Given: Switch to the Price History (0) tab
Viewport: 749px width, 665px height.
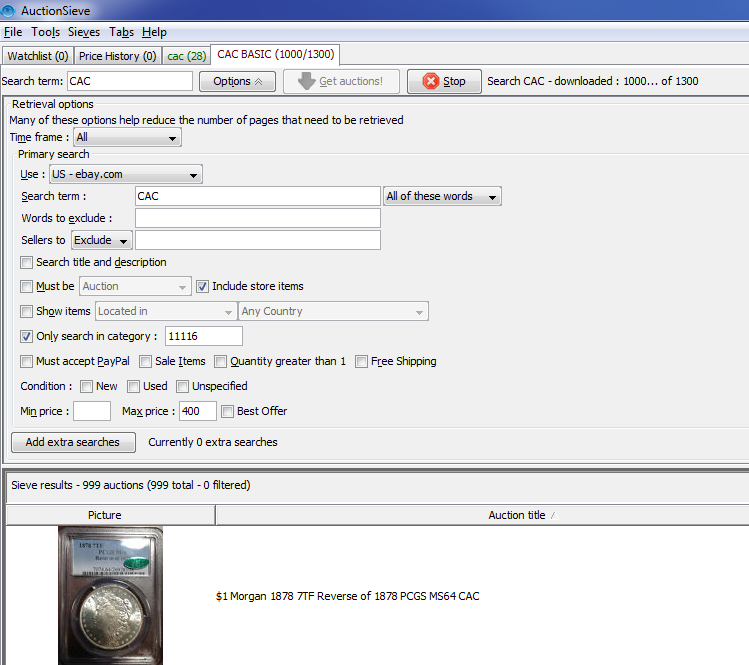Looking at the screenshot, I should [x=118, y=56].
